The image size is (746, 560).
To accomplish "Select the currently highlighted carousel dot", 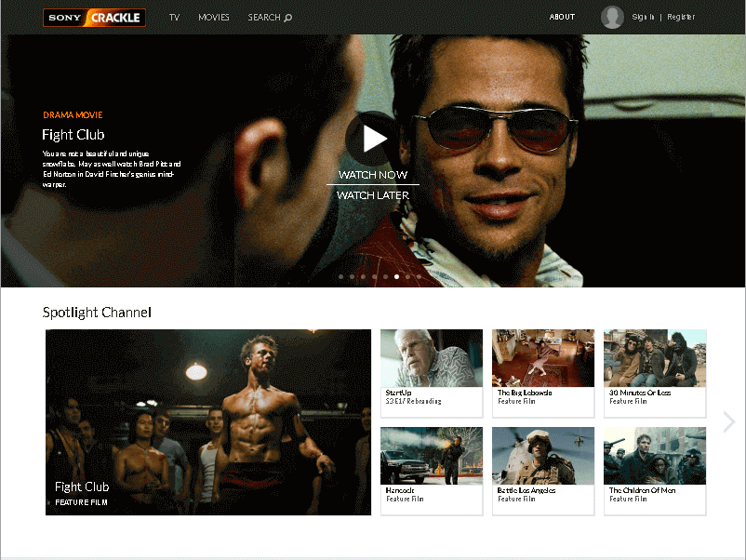I will tap(396, 276).
